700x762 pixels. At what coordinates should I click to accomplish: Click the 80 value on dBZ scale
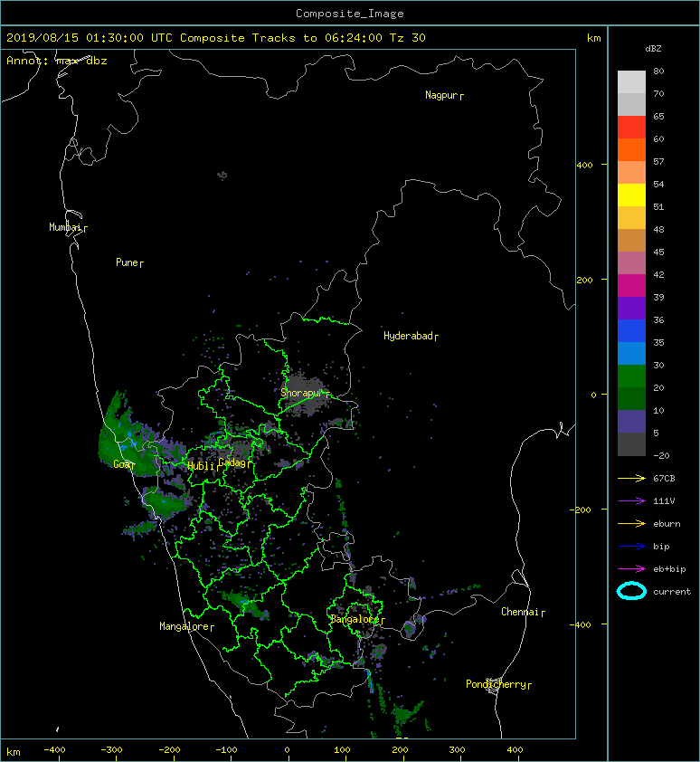(658, 71)
